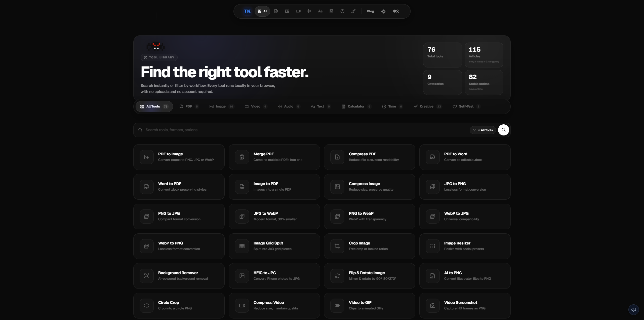
Task: Open the WebP to JPG tool title
Action: (x=456, y=214)
